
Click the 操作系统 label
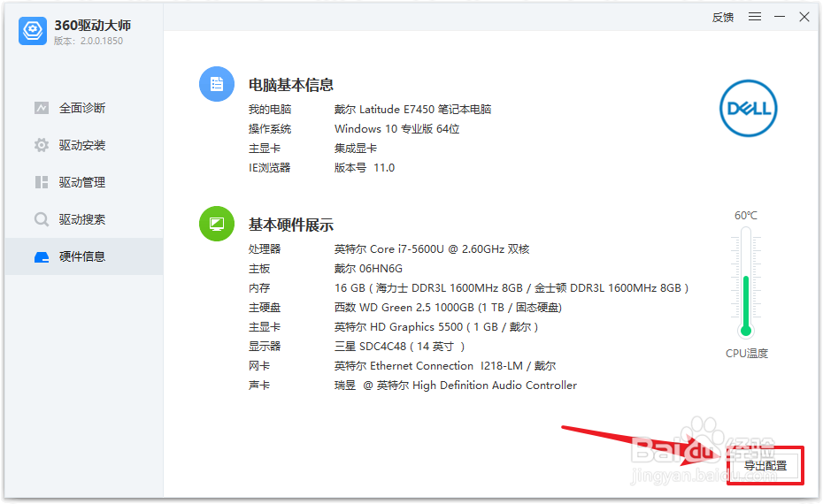270,129
